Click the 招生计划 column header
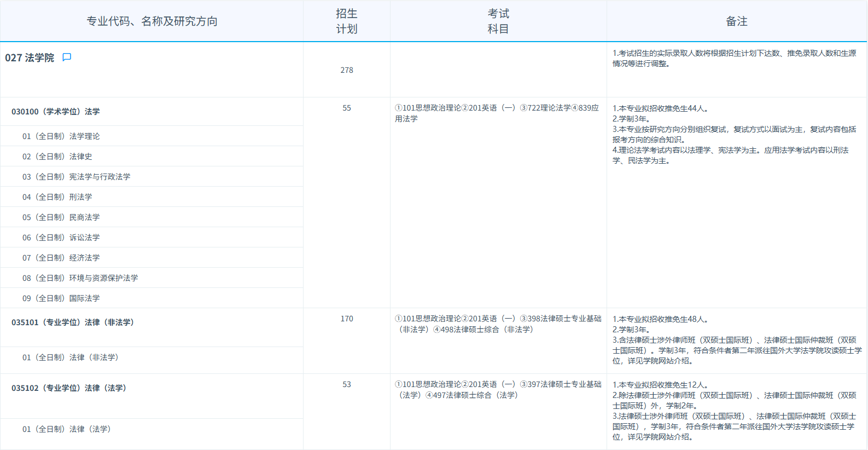This screenshot has height=450, width=868. coord(347,21)
